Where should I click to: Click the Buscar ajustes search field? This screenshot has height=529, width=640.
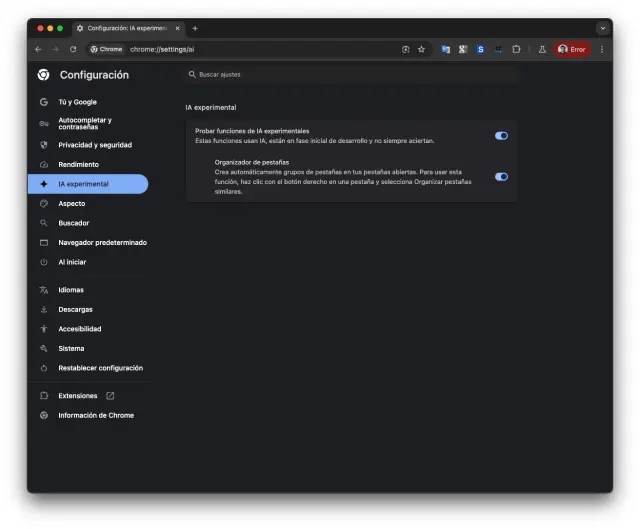point(350,74)
